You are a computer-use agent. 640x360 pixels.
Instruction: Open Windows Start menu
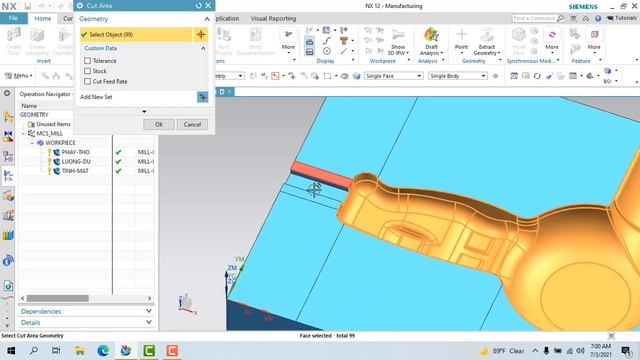pos(11,350)
